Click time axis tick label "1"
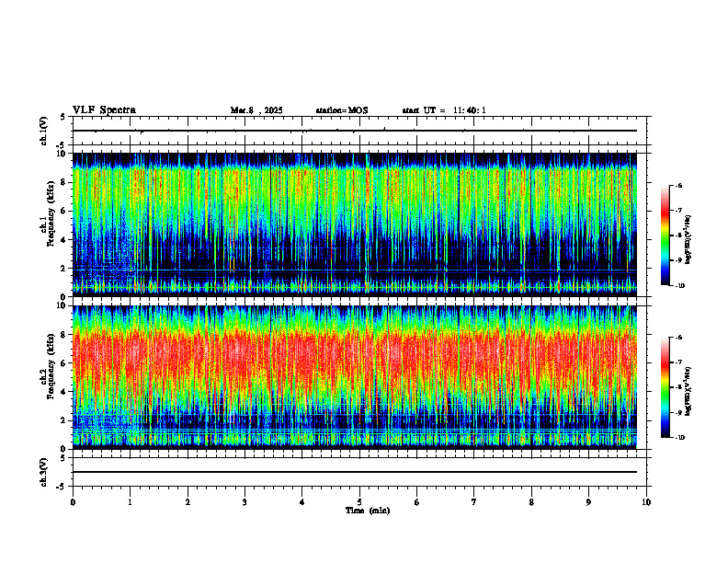The image size is (728, 563). pyautogui.click(x=130, y=502)
